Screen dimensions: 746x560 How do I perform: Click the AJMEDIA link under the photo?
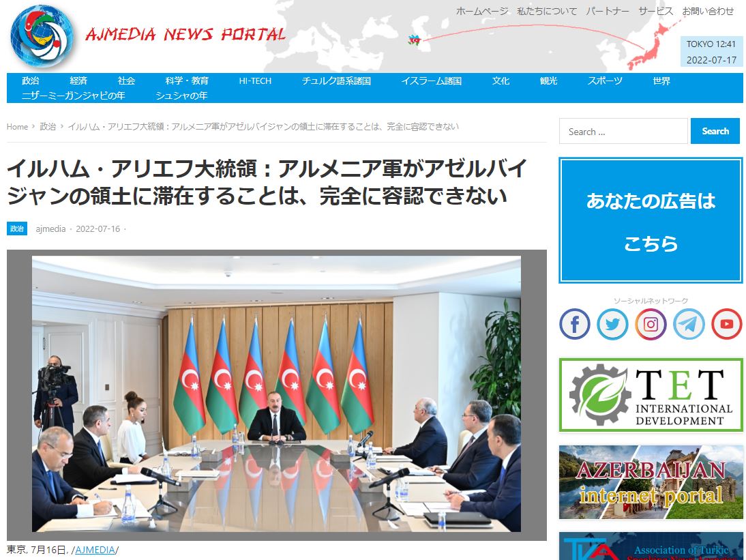pyautogui.click(x=94, y=550)
